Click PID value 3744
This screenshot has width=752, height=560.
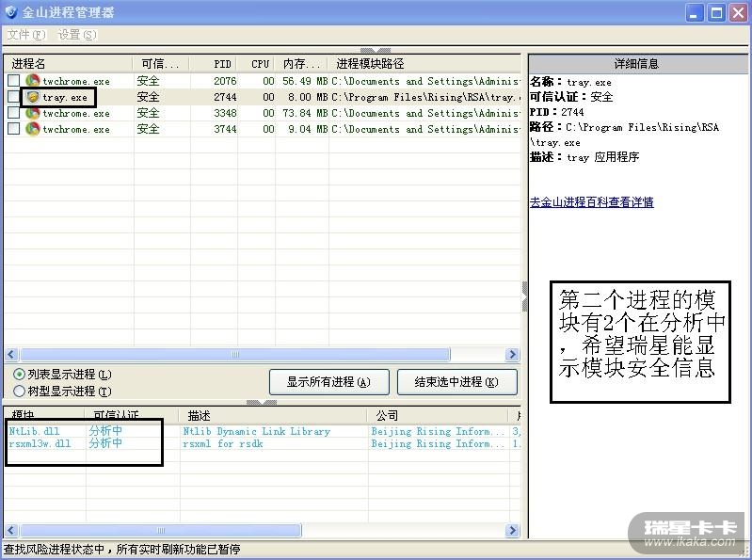(225, 129)
